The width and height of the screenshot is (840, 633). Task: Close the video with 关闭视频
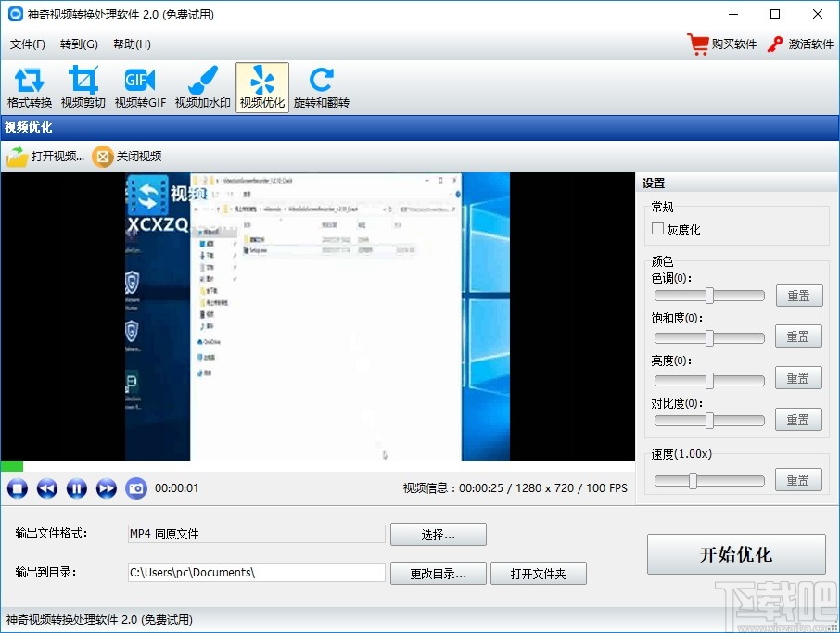click(x=127, y=157)
